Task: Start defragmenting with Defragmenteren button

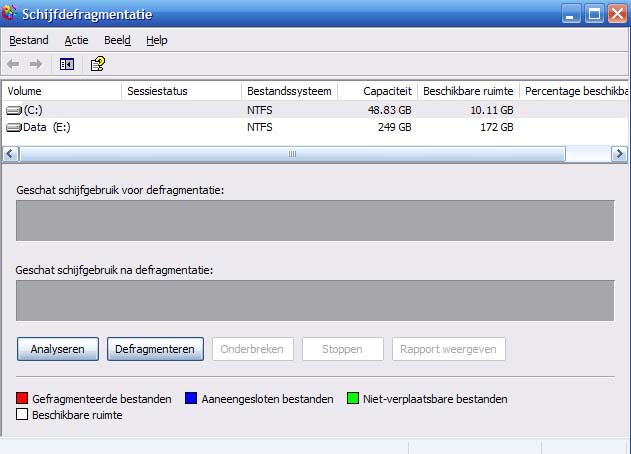Action: (155, 349)
